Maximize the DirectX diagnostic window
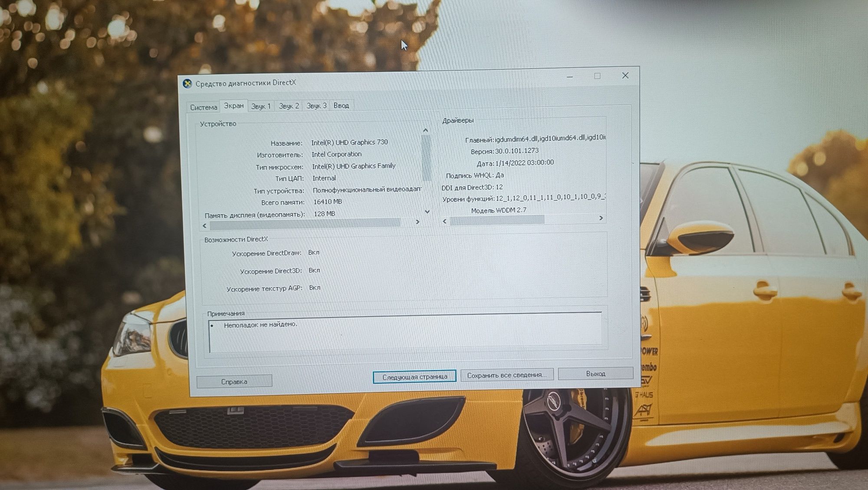 (x=597, y=76)
